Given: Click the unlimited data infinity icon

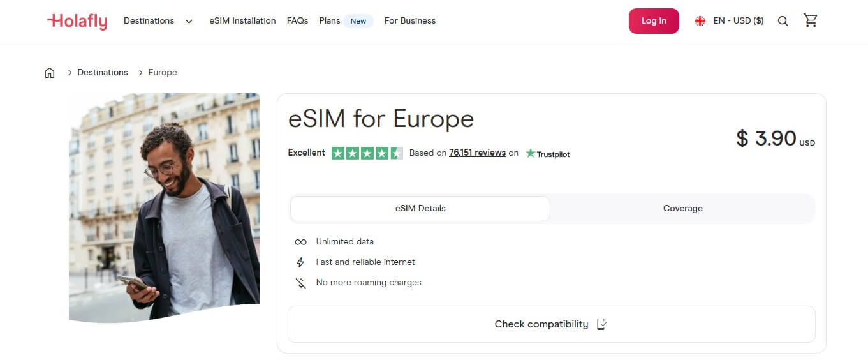Looking at the screenshot, I should [x=300, y=242].
